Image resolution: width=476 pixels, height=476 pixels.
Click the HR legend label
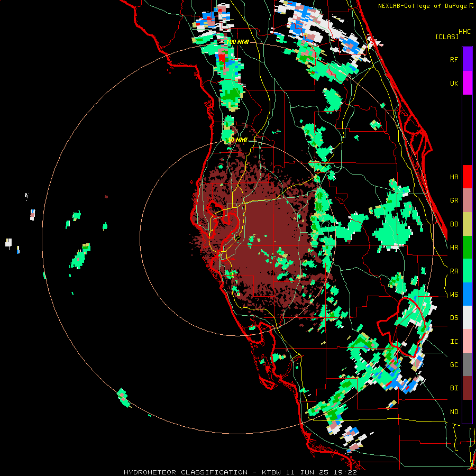[x=454, y=247]
